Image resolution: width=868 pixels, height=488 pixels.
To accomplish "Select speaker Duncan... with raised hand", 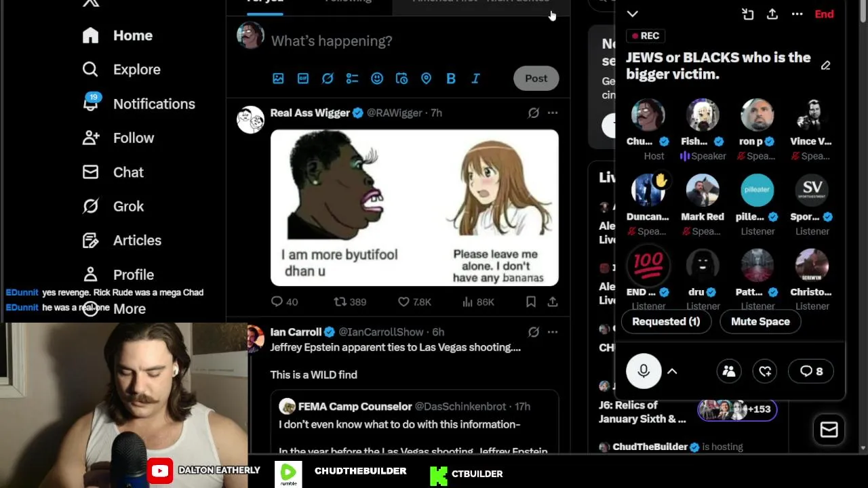I will (648, 190).
